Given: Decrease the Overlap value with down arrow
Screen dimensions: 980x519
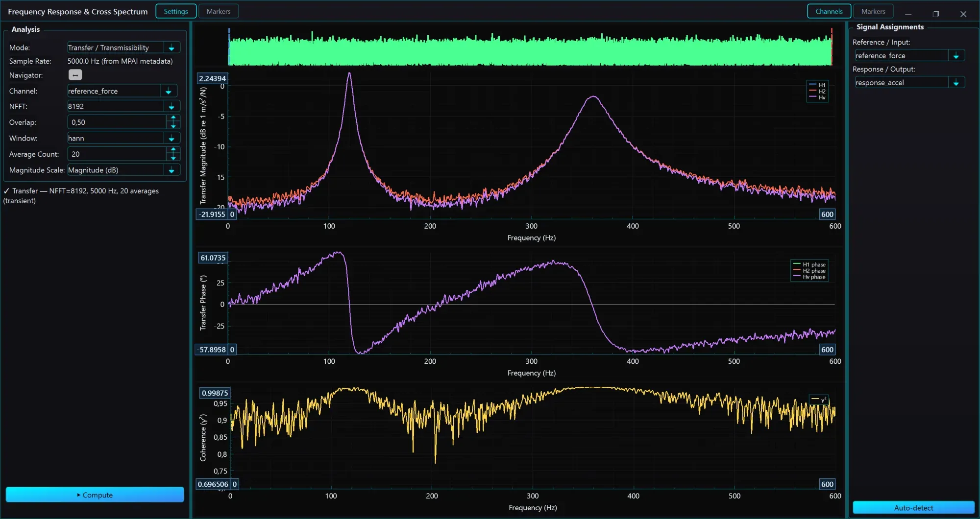Looking at the screenshot, I should pyautogui.click(x=173, y=126).
